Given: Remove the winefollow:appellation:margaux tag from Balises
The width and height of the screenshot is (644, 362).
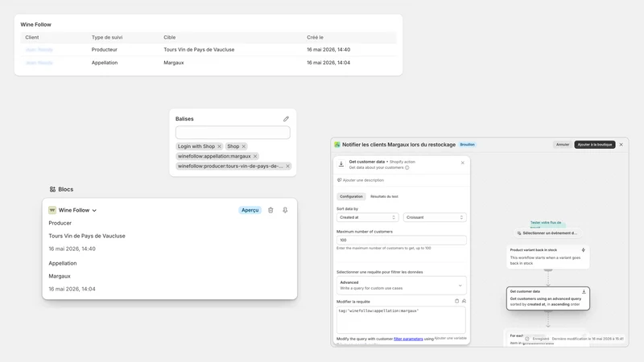Looking at the screenshot, I should tap(255, 156).
